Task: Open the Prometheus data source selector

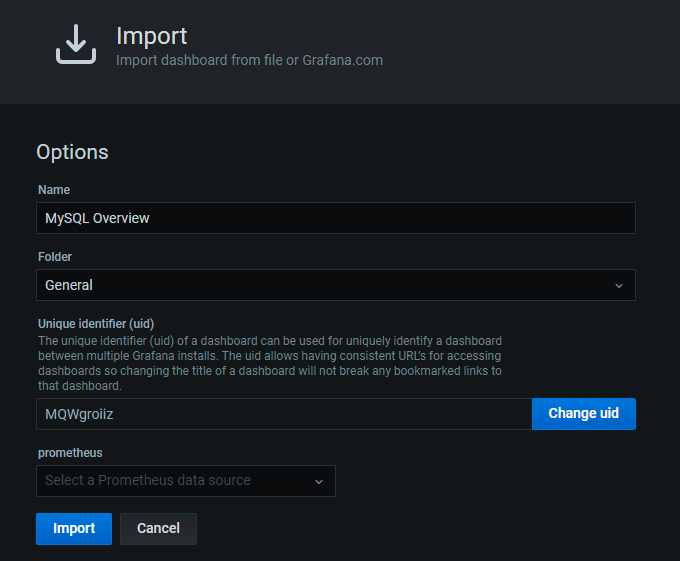Action: [186, 481]
